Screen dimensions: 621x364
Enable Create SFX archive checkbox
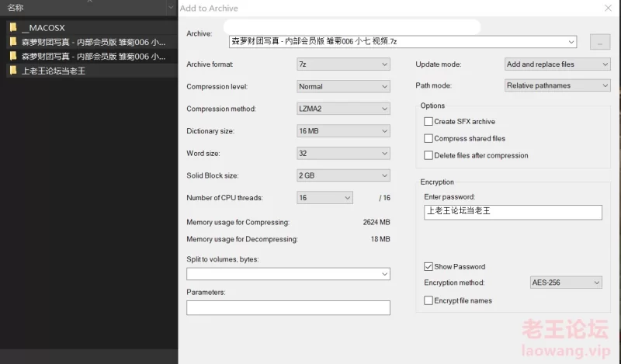tap(428, 122)
